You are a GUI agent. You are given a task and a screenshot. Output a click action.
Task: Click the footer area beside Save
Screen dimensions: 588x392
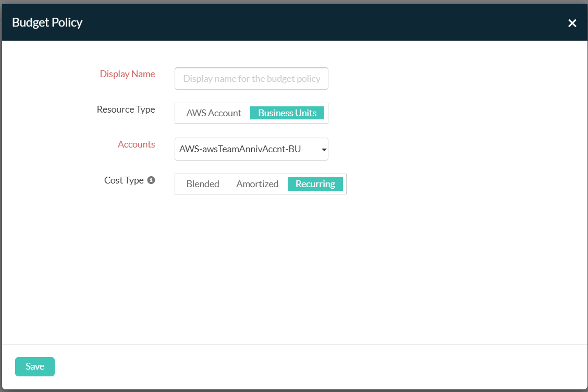tap(313, 366)
